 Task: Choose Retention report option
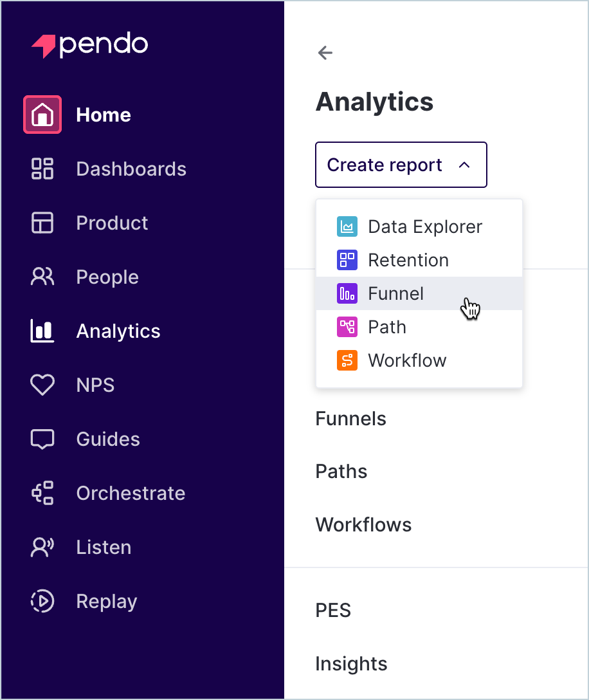419,261
